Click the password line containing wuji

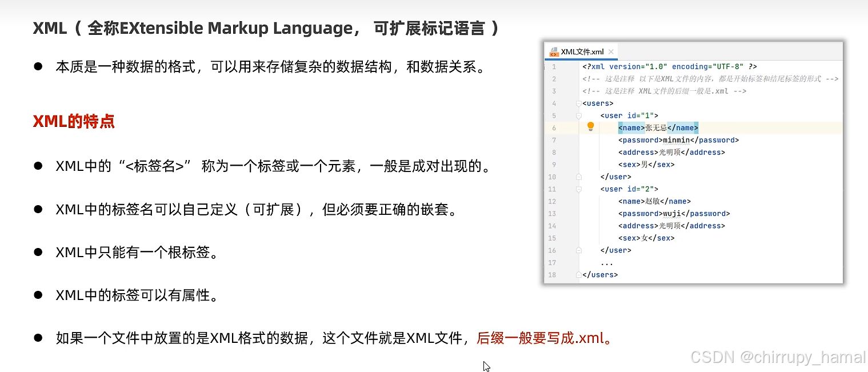674,214
